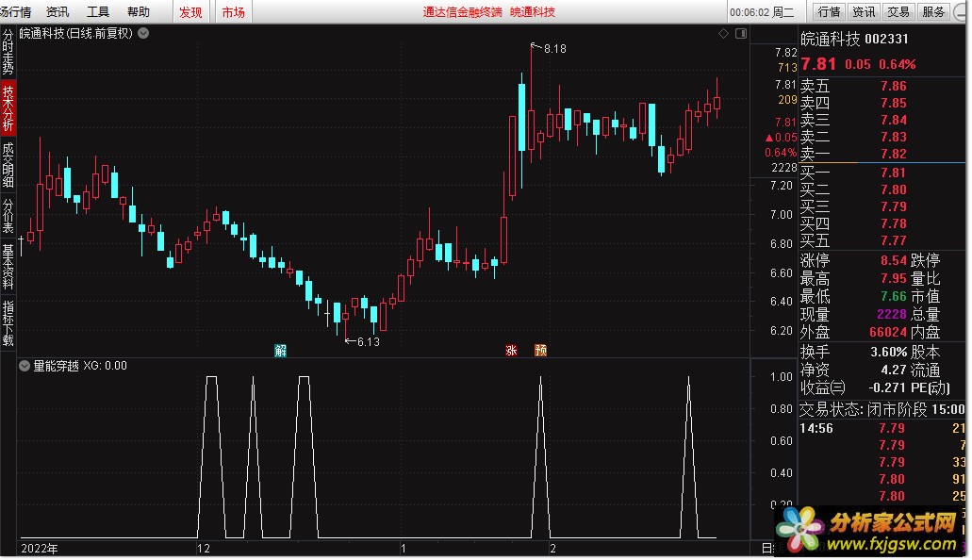
Task: Switch to the 市场 tab
Action: coord(233,12)
